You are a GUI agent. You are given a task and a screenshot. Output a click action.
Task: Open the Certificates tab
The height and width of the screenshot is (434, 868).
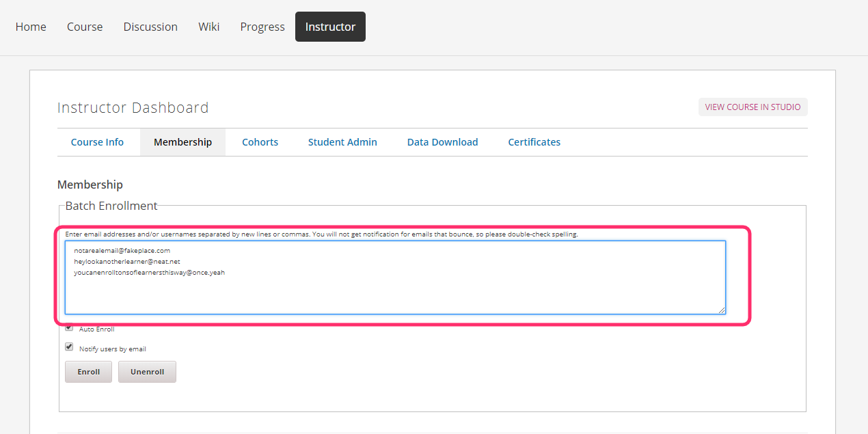click(534, 141)
